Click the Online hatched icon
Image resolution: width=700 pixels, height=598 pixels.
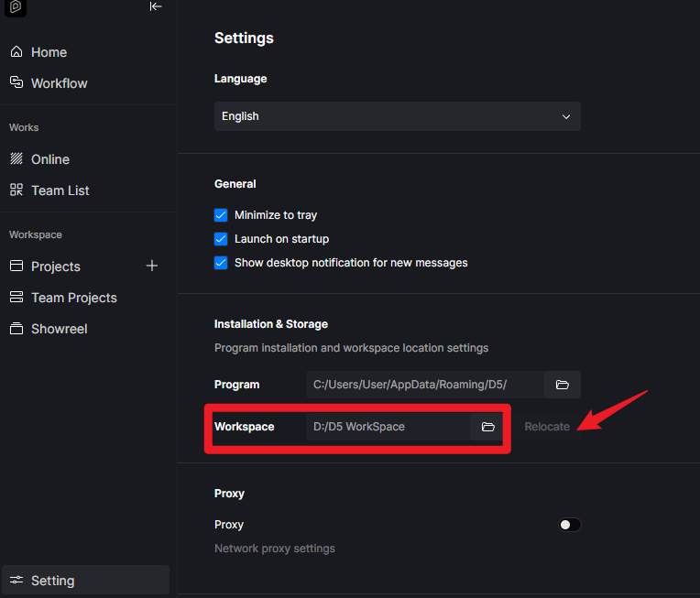pos(16,158)
